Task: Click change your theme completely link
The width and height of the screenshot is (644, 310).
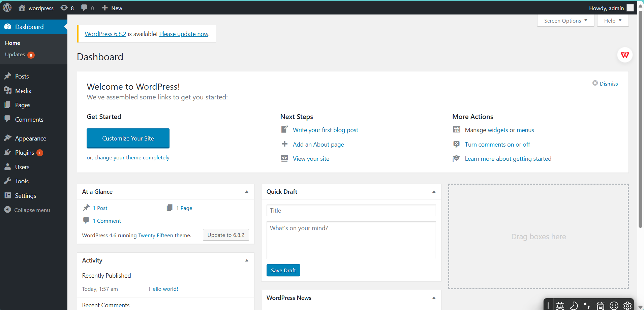Action: 132,157
